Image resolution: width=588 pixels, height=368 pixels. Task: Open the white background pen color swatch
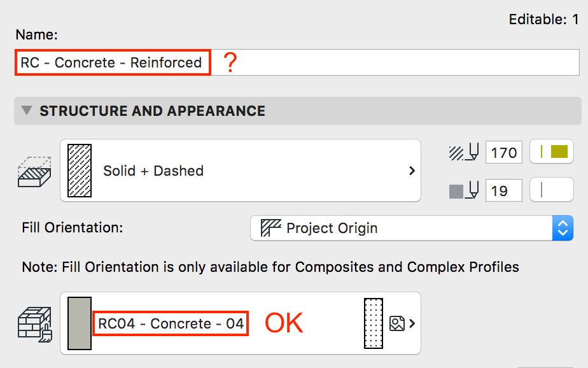552,190
